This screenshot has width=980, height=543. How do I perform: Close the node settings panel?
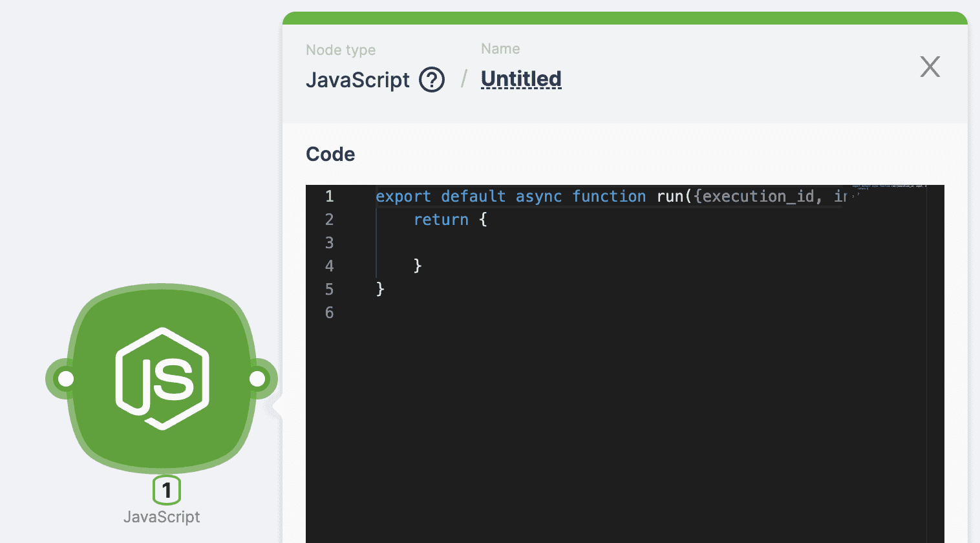pyautogui.click(x=930, y=67)
